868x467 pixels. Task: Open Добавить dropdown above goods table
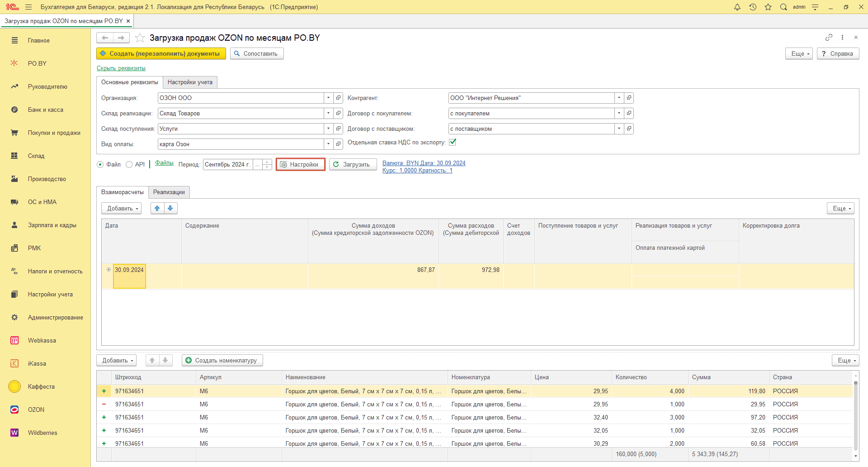pos(117,360)
